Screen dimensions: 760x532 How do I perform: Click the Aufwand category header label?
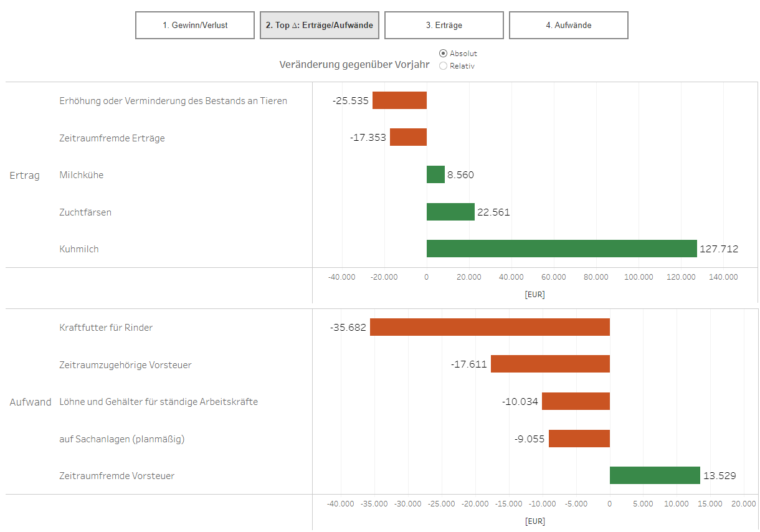pyautogui.click(x=31, y=402)
